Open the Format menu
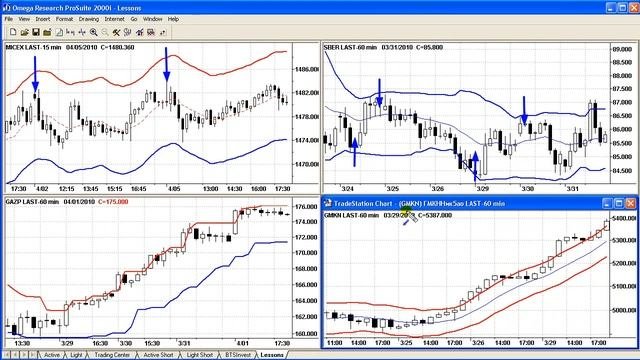Image resolution: width=640 pixels, height=360 pixels. click(64, 19)
